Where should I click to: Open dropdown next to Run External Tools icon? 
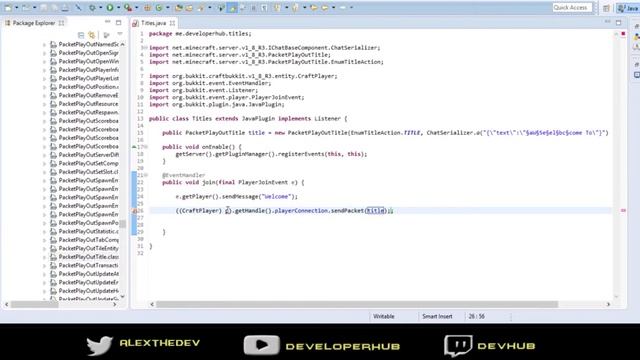pyautogui.click(x=137, y=8)
